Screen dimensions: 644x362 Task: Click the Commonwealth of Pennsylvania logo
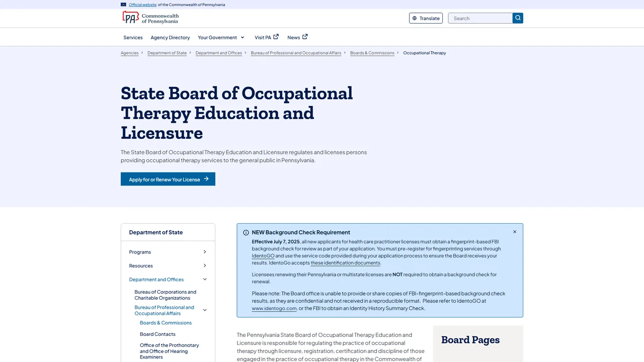150,18
